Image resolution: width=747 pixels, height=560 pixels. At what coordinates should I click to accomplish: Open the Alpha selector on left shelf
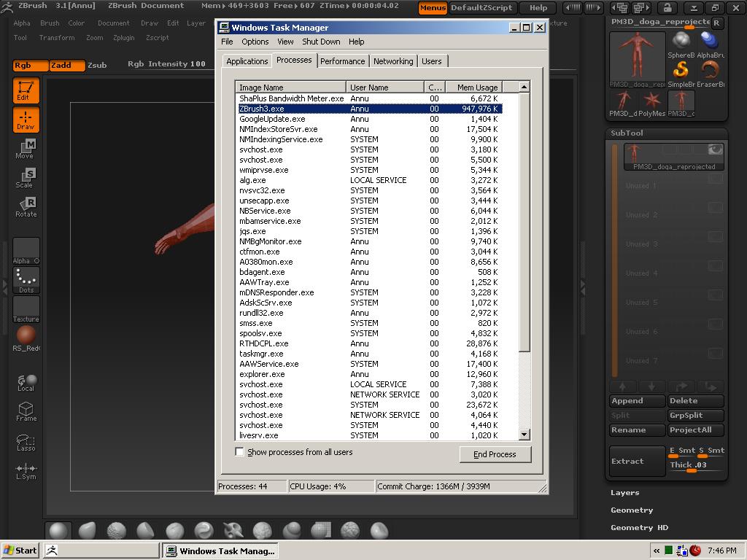[x=26, y=251]
